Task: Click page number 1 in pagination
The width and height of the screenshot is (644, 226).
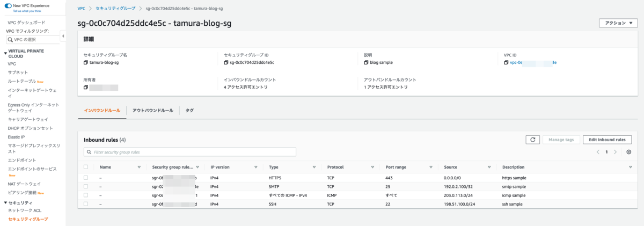Action: [x=607, y=152]
